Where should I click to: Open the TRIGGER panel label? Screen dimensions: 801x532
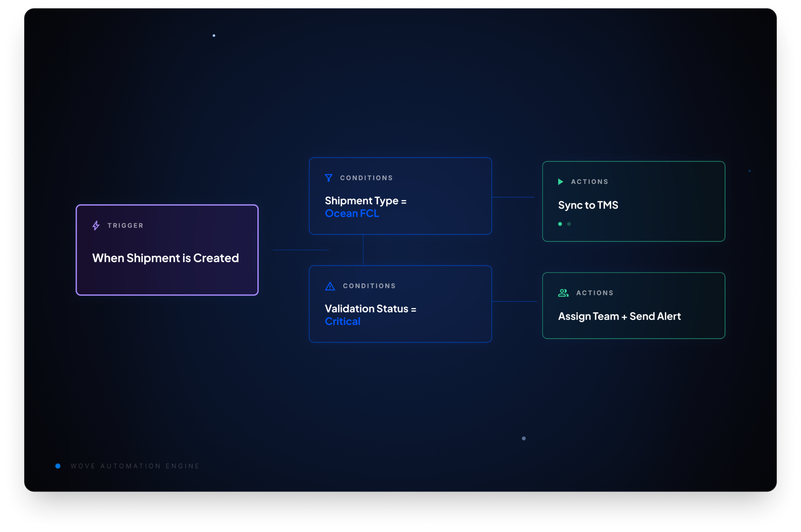(x=125, y=225)
